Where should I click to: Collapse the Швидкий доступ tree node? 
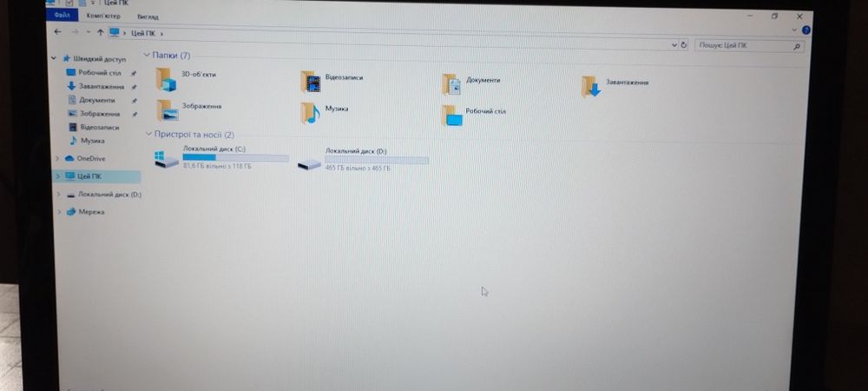click(54, 57)
